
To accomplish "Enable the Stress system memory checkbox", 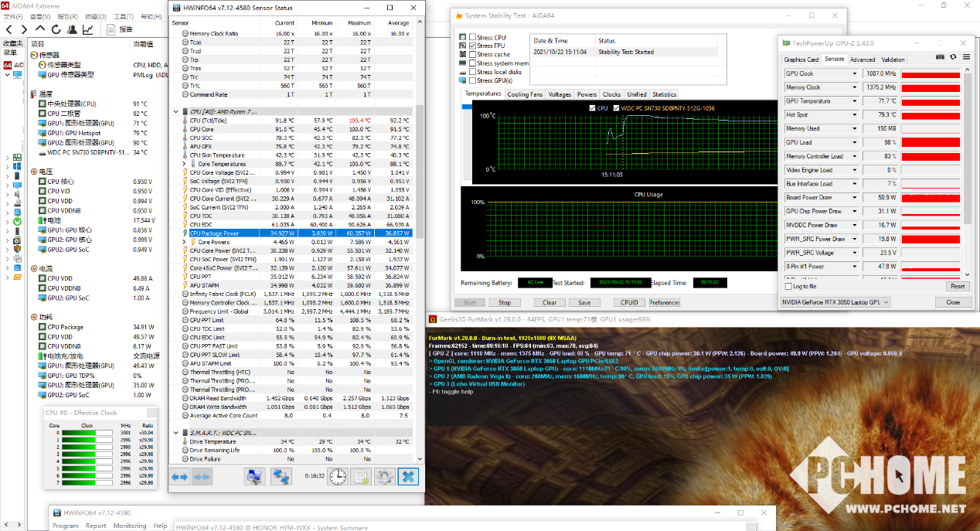I will (473, 63).
